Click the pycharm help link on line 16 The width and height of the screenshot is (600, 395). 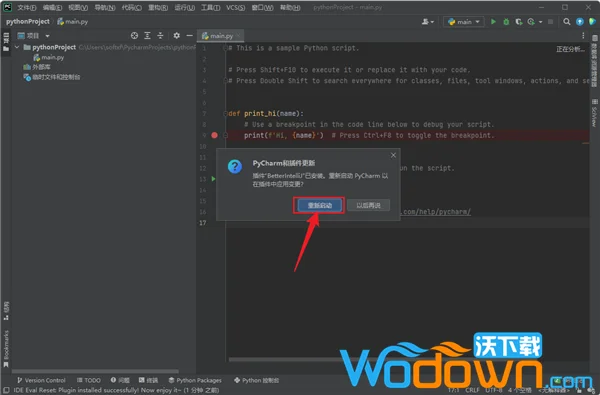[436, 212]
